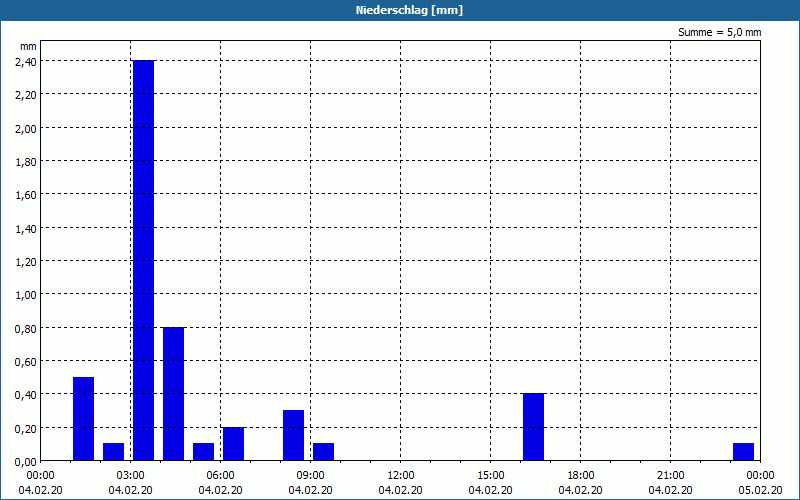
Task: Click the 15:00 time label
Action: coord(490,476)
